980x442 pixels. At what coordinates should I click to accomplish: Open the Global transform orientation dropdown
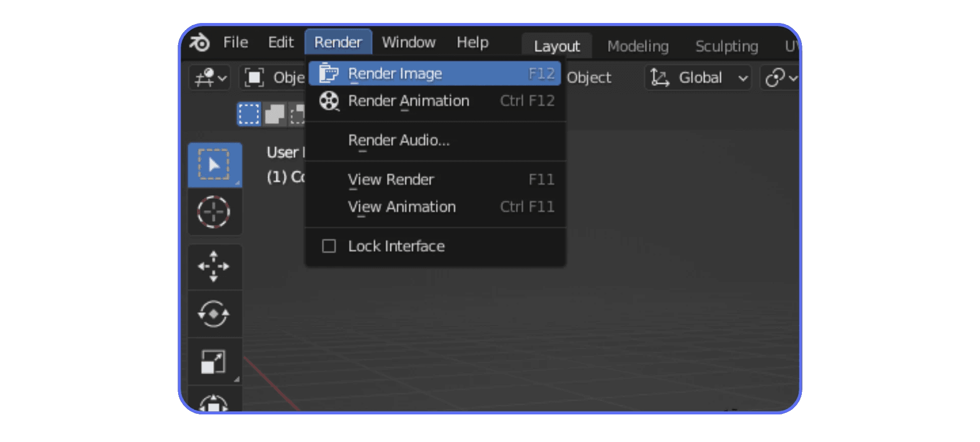pos(698,78)
